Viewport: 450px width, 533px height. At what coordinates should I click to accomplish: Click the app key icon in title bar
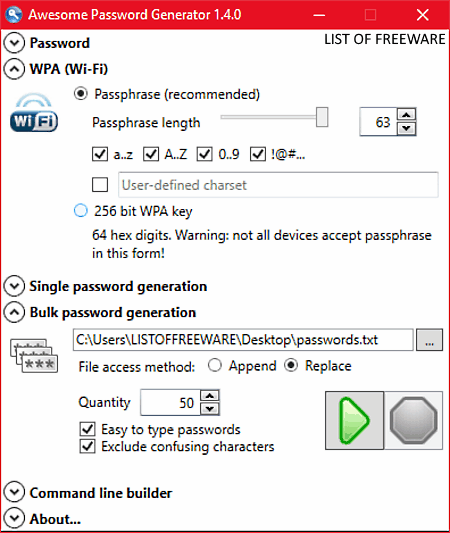[14, 15]
